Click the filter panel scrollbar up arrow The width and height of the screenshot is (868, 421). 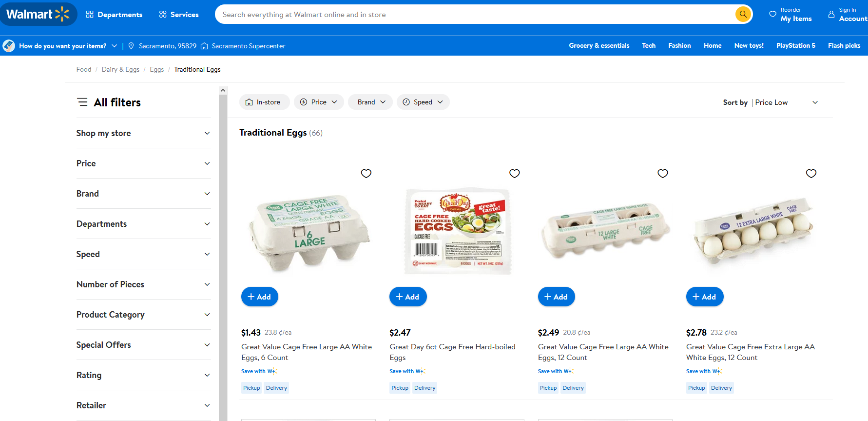pyautogui.click(x=223, y=90)
